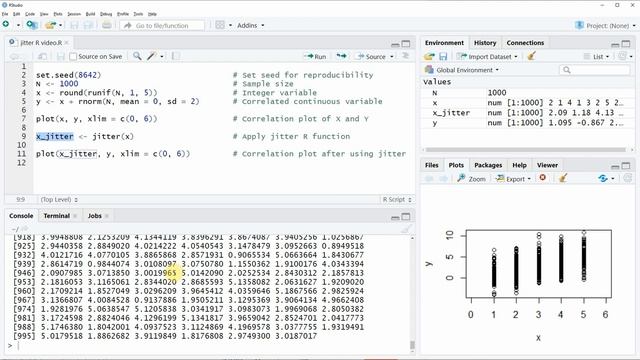Click the editor back navigation arrow
The height and width of the screenshot is (360, 640).
coord(14,56)
